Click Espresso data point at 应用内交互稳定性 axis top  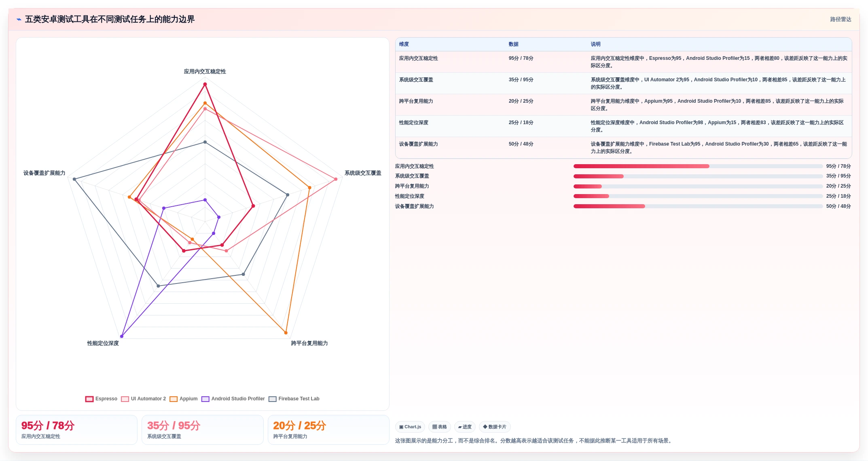[205, 84]
